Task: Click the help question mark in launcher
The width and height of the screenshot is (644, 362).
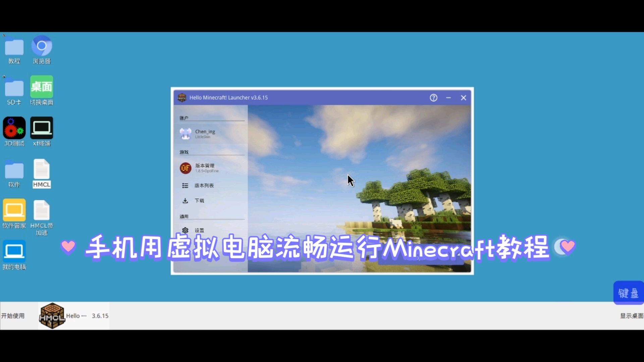Action: tap(433, 98)
